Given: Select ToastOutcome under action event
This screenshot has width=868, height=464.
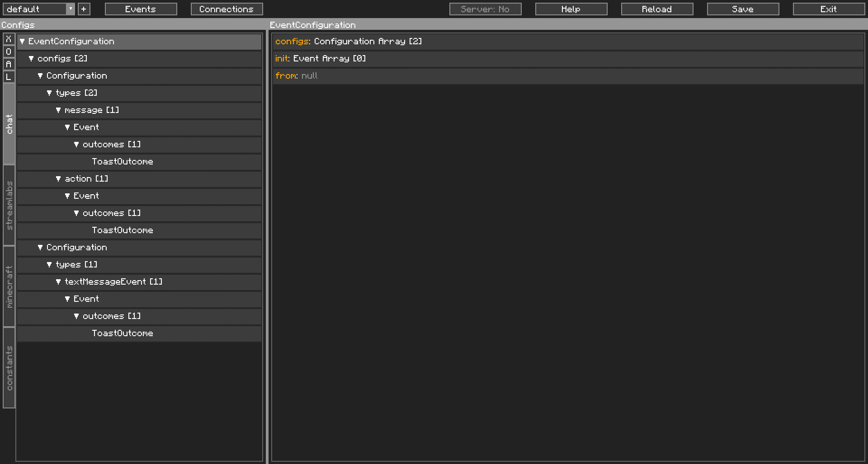Looking at the screenshot, I should point(139,230).
